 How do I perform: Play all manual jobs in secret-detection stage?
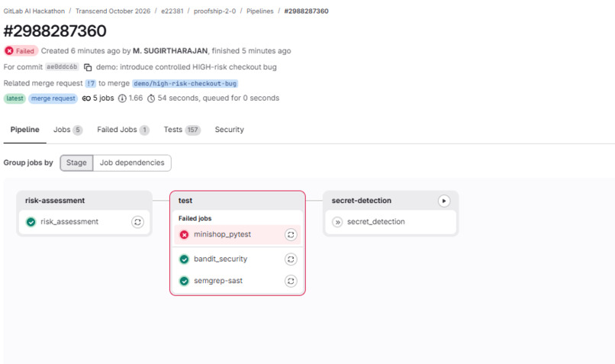pyautogui.click(x=443, y=201)
